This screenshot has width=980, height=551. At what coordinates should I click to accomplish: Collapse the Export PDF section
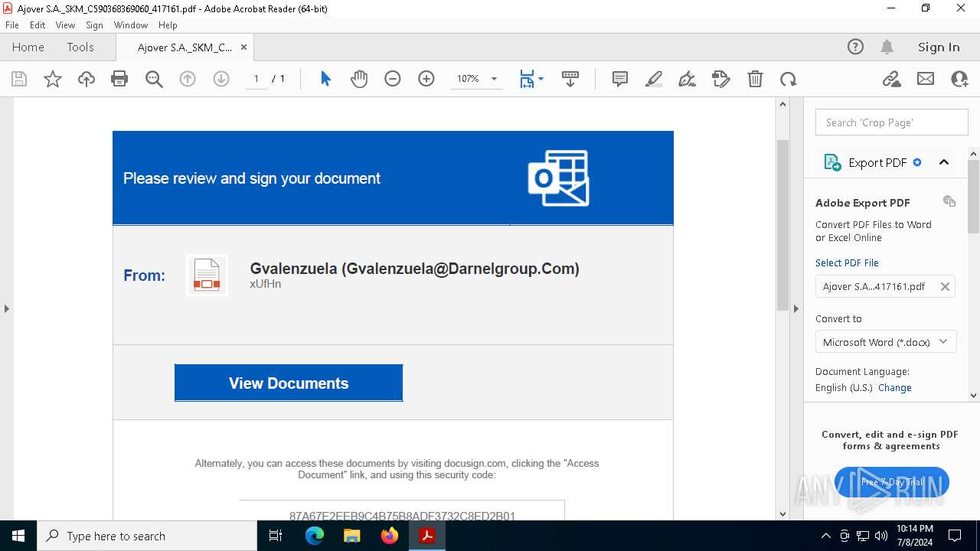(944, 162)
